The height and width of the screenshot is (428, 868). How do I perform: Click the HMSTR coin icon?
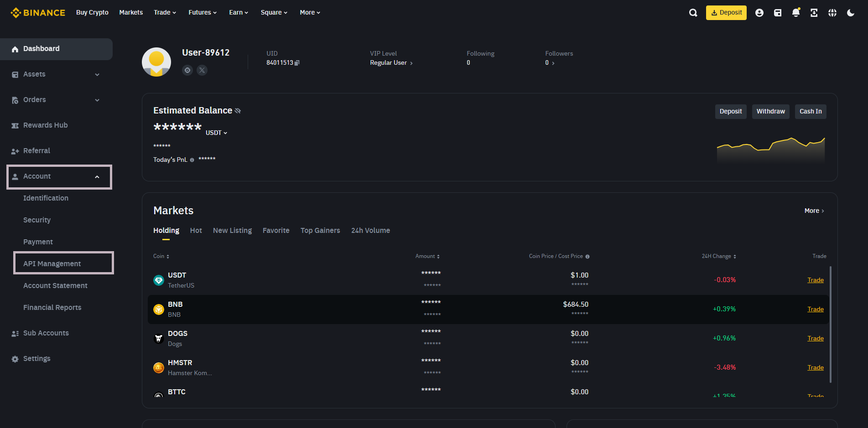(x=159, y=368)
